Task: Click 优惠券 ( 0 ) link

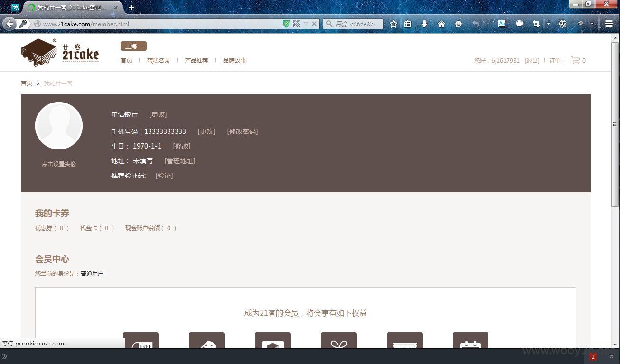Action: tap(52, 228)
